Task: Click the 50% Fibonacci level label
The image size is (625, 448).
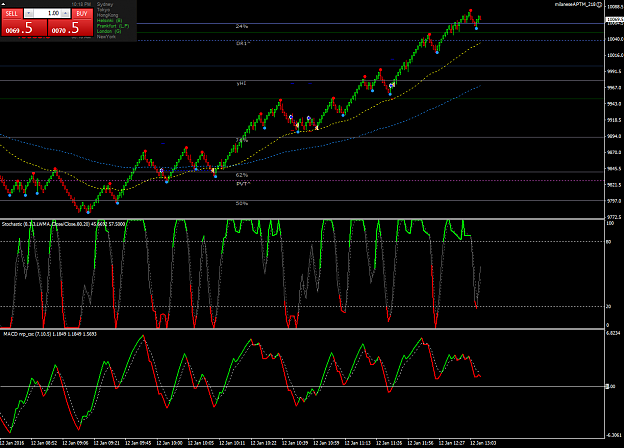Action: (242, 203)
